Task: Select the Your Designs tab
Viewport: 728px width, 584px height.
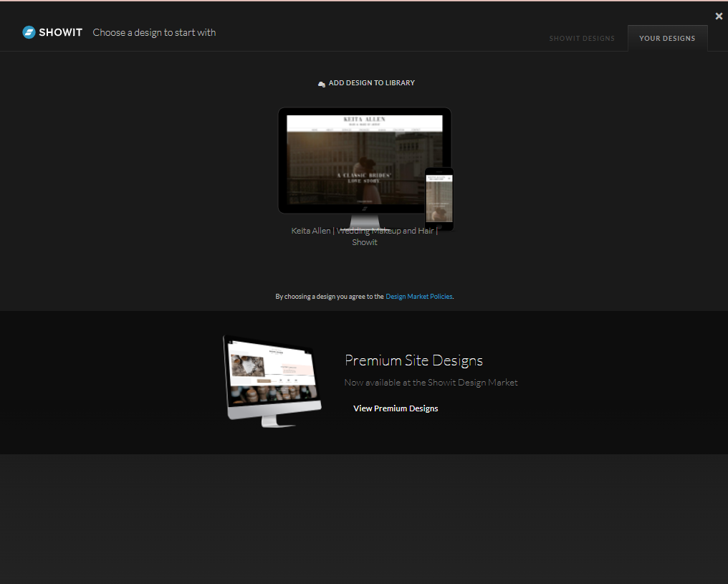Action: pos(667,39)
